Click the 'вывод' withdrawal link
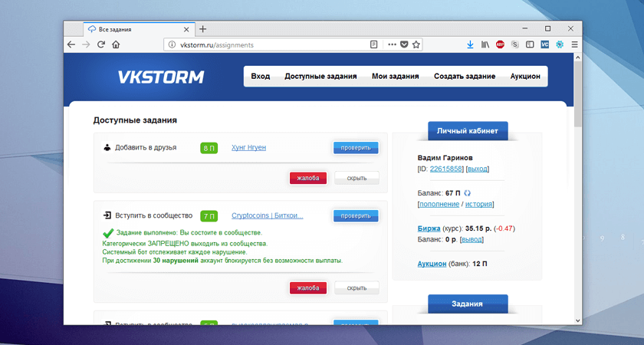This screenshot has height=345, width=644. click(x=472, y=239)
